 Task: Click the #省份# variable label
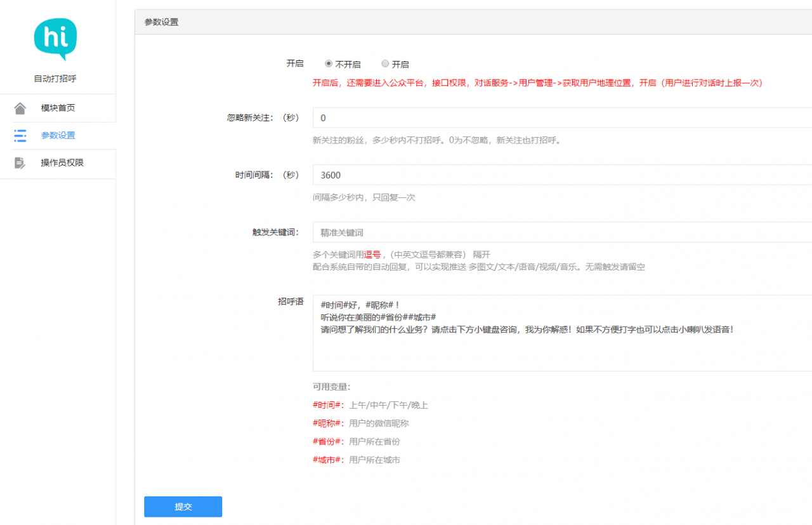(x=329, y=442)
